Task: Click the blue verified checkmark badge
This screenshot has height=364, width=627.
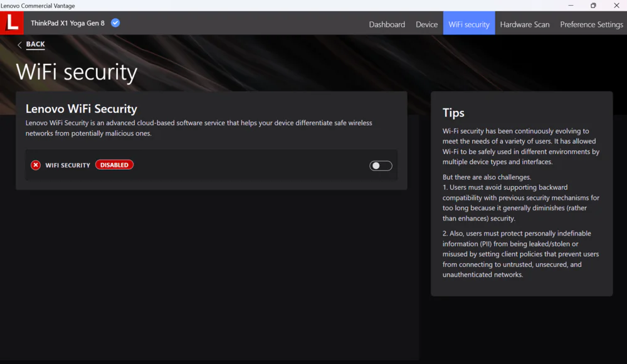Action: coord(115,23)
